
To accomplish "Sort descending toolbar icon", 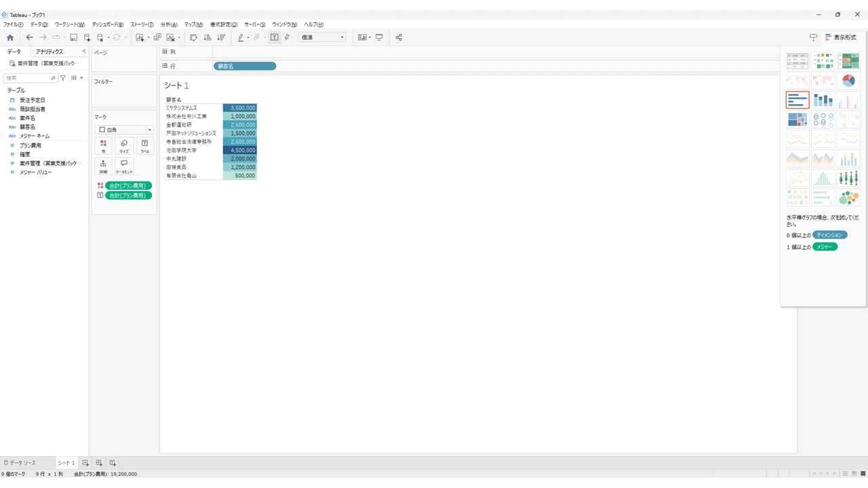I will coord(221,37).
